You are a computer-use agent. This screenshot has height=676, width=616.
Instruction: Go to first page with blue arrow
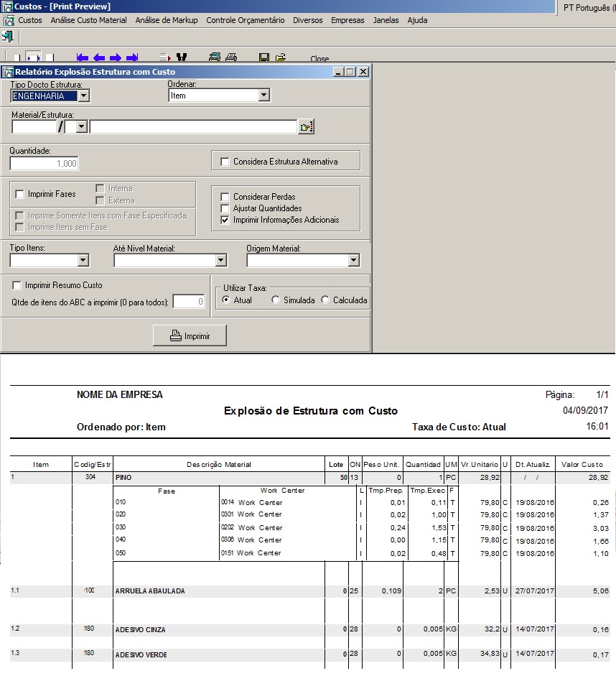coord(83,57)
